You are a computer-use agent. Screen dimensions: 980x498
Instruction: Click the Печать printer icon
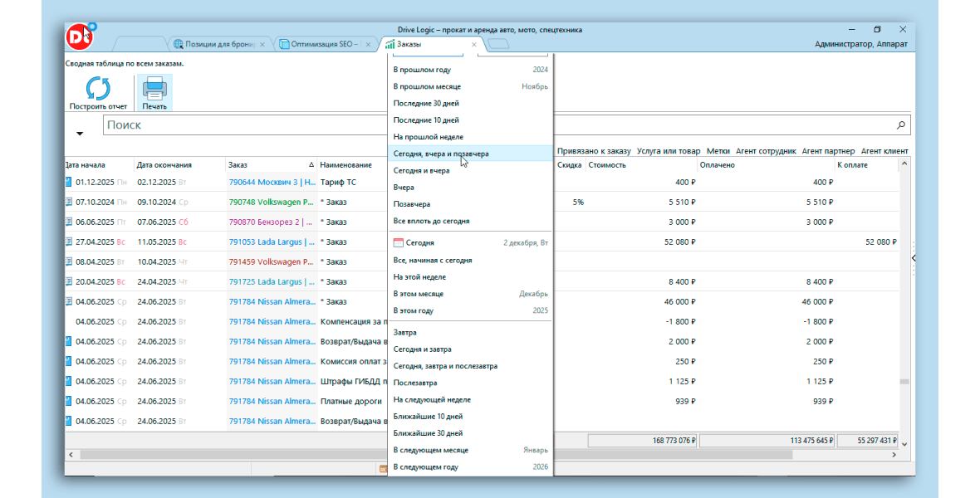click(x=154, y=89)
